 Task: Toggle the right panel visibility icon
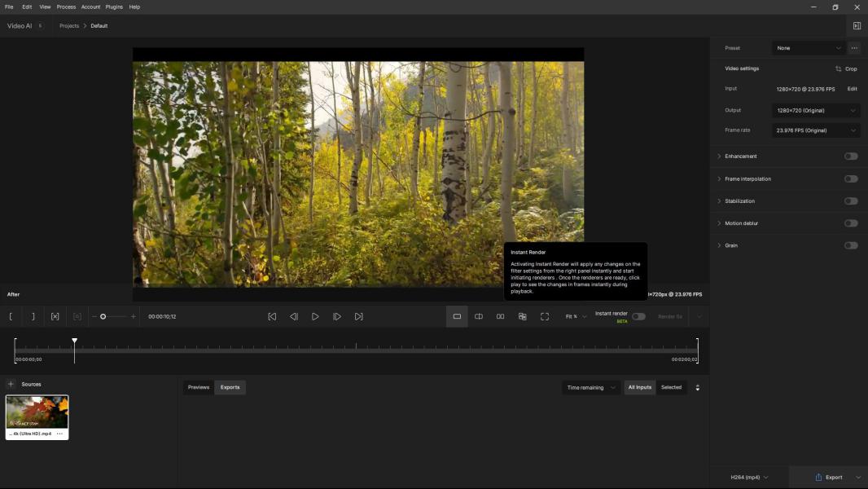coord(857,26)
